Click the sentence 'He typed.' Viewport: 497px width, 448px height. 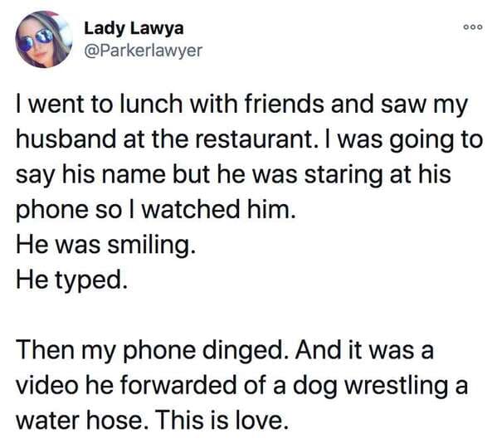tap(72, 280)
